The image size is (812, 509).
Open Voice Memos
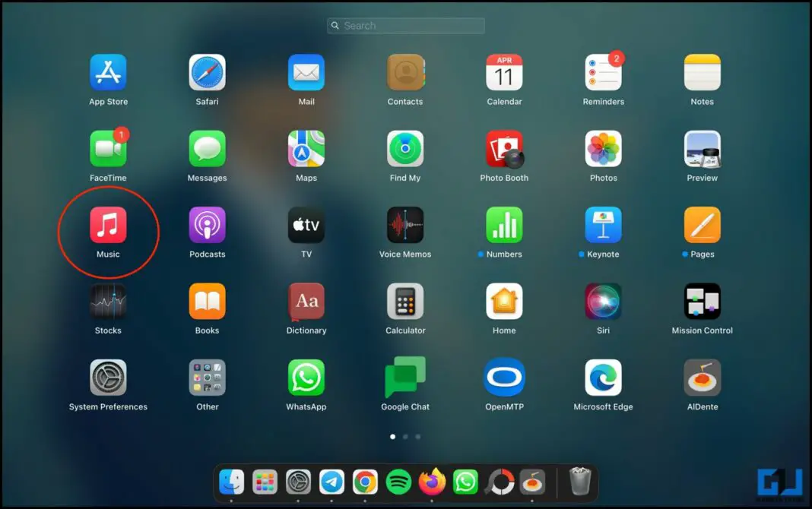(405, 225)
